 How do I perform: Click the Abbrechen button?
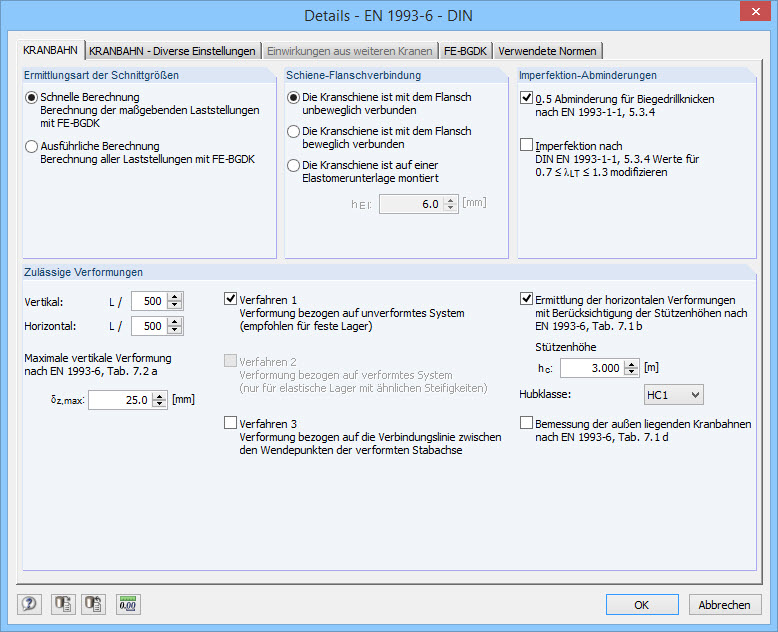pos(724,605)
